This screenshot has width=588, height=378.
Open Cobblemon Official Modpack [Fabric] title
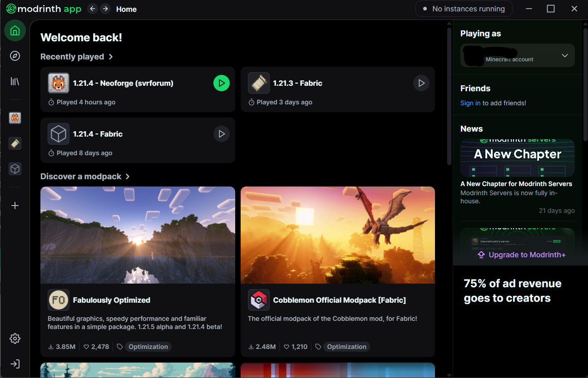[340, 300]
